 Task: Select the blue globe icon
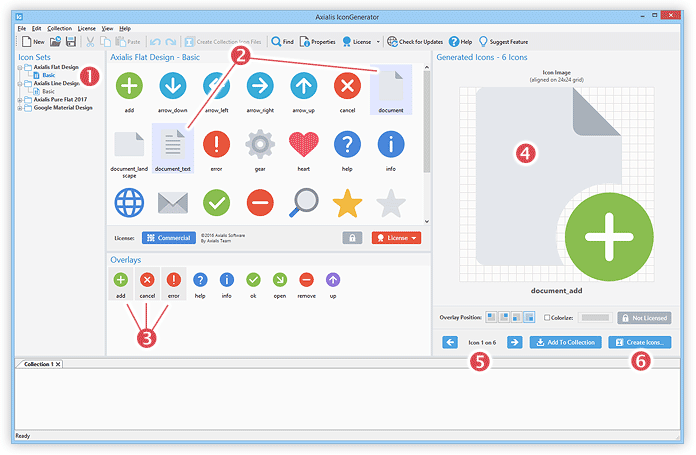(x=129, y=202)
